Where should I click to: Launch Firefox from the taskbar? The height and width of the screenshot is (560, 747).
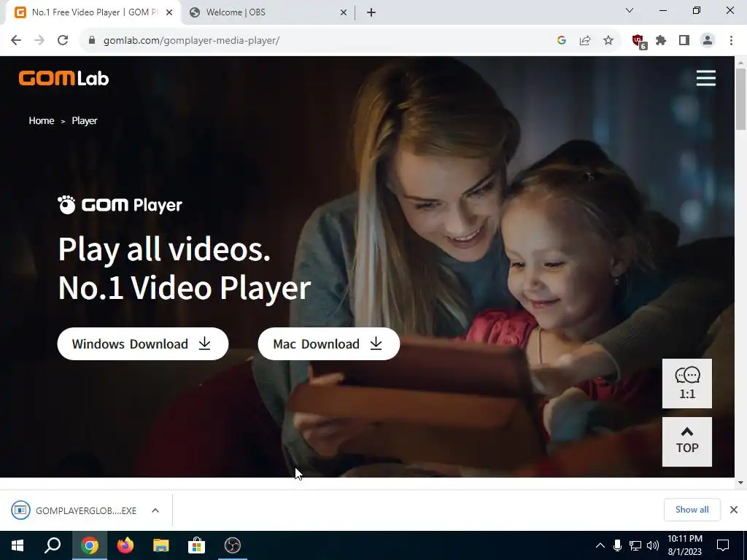pyautogui.click(x=125, y=545)
